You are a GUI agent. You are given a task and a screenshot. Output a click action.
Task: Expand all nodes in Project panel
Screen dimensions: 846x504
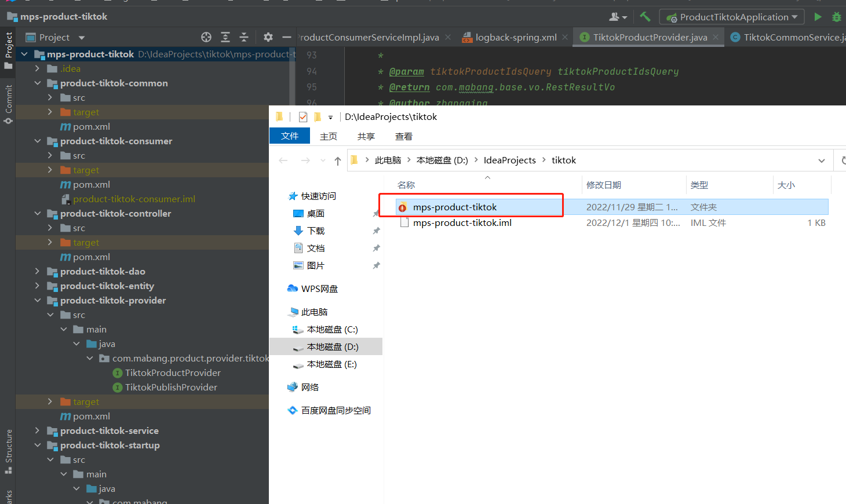pos(225,37)
